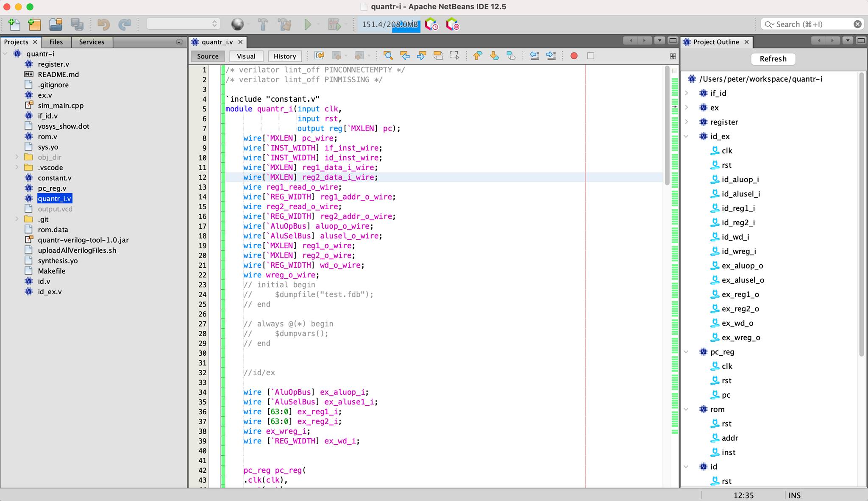
Task: Click the Redo arrow icon
Action: [x=124, y=24]
